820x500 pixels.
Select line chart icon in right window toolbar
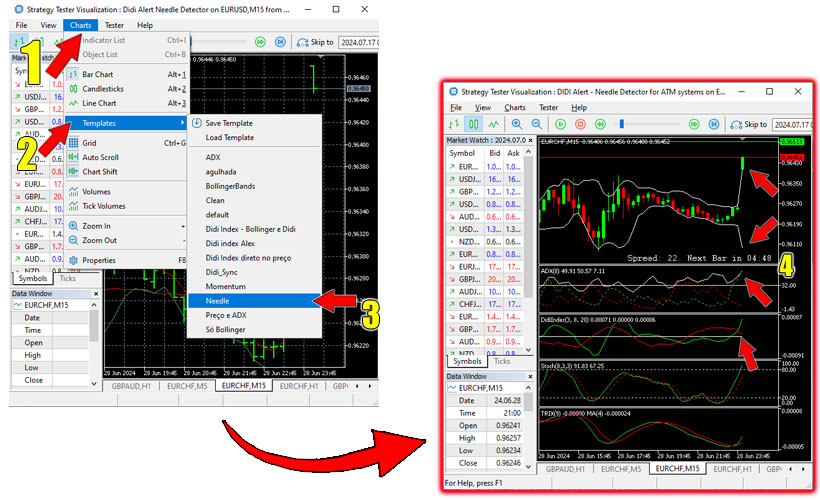coord(493,124)
